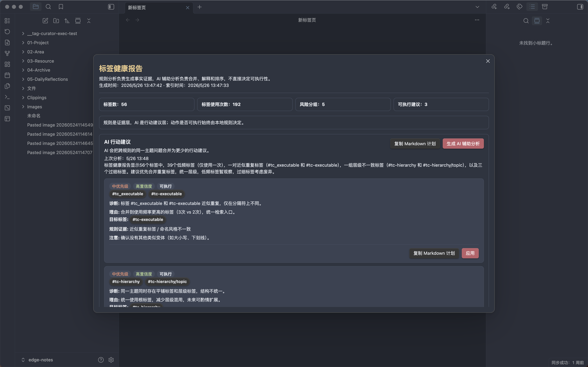Click auto-reveal current file icon
The height and width of the screenshot is (367, 588).
78,21
